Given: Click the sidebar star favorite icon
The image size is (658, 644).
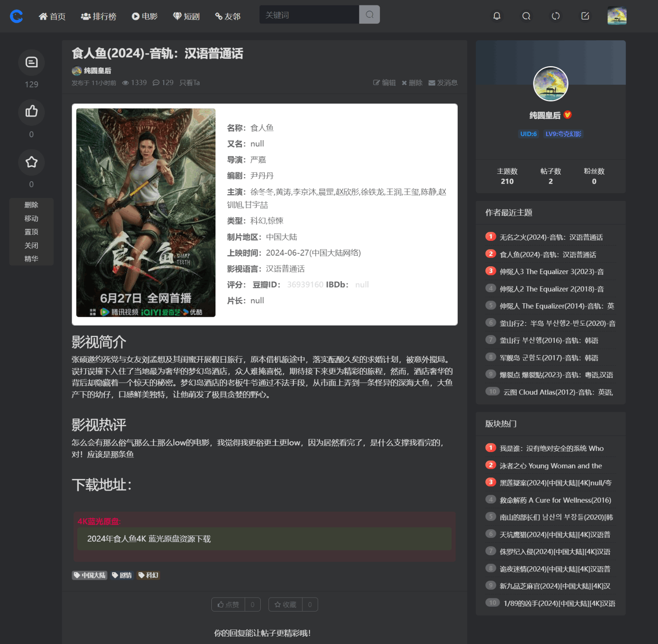Looking at the screenshot, I should pos(32,162).
